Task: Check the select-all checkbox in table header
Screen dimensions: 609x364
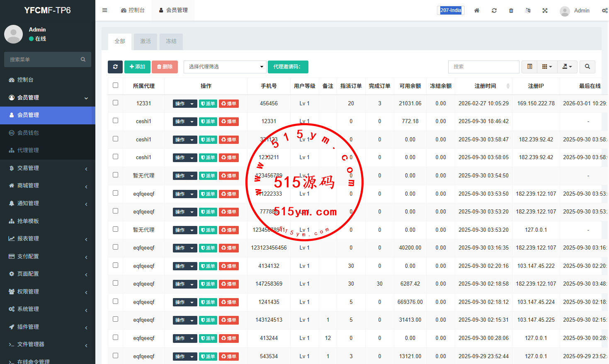Action: [116, 85]
